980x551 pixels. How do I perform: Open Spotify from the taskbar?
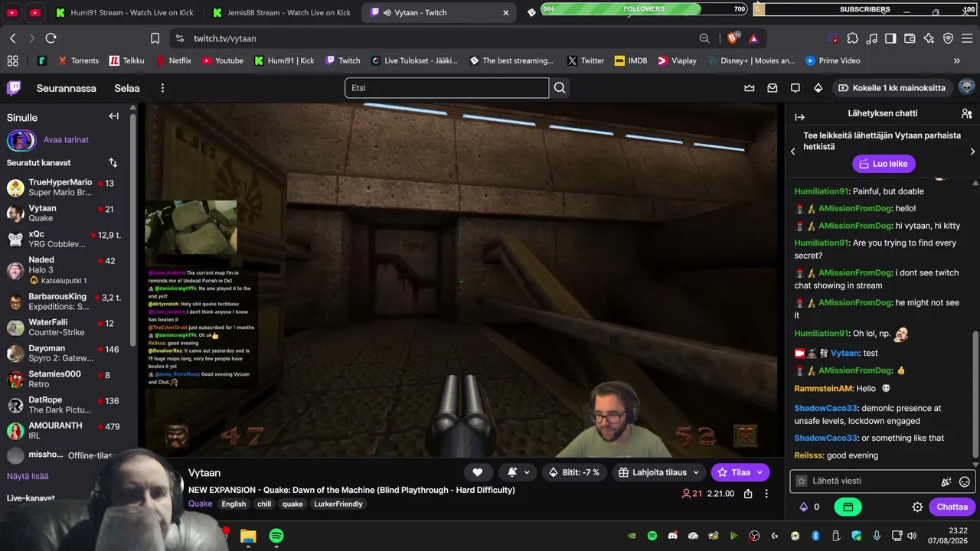pos(276,536)
